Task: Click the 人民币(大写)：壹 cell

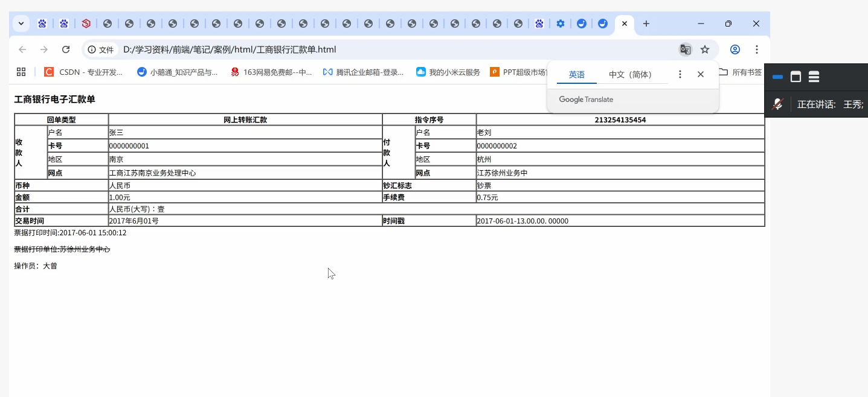Action: pos(436,209)
